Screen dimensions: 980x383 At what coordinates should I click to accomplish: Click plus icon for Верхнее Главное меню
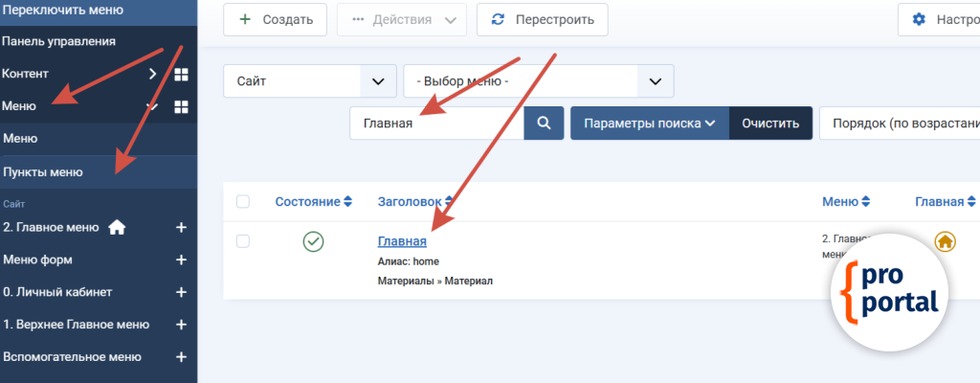pyautogui.click(x=181, y=325)
